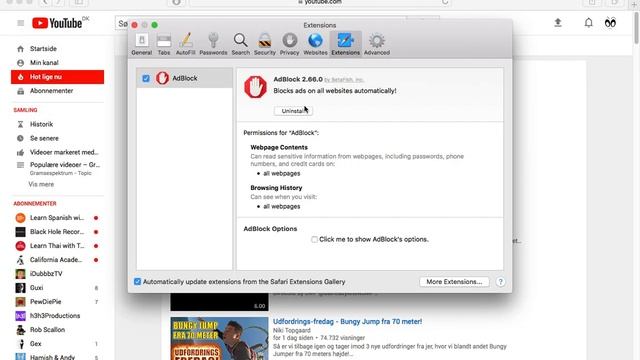Open Learn Spanish channel subscription

coord(57,218)
